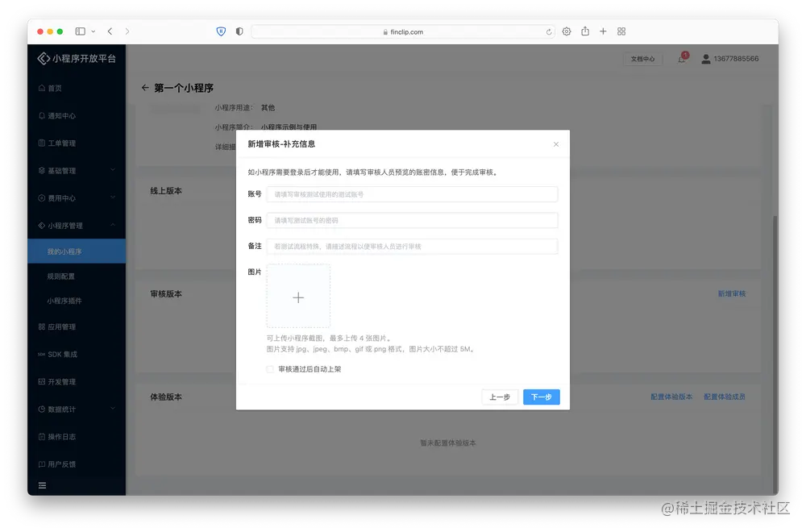The height and width of the screenshot is (532, 806).
Task: Go back with the browser back arrow
Action: [110, 31]
